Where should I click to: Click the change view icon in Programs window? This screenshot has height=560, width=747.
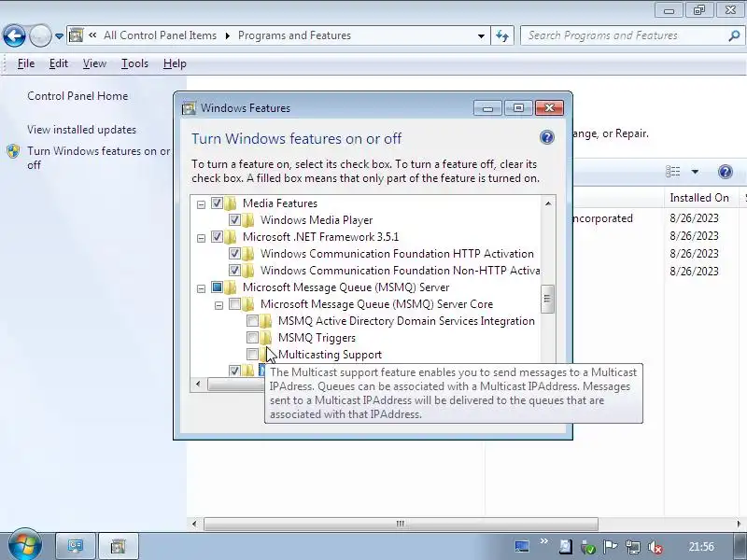[x=672, y=172]
